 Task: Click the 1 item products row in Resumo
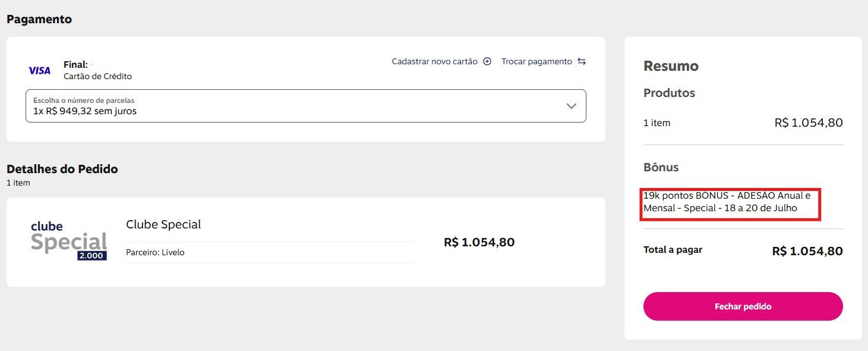[x=743, y=123]
